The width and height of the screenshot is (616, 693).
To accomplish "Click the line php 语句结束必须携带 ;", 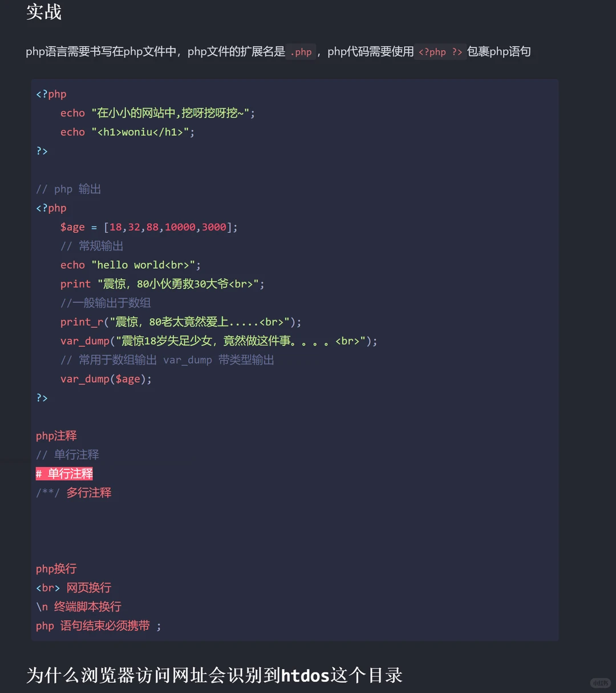I will tap(99, 626).
